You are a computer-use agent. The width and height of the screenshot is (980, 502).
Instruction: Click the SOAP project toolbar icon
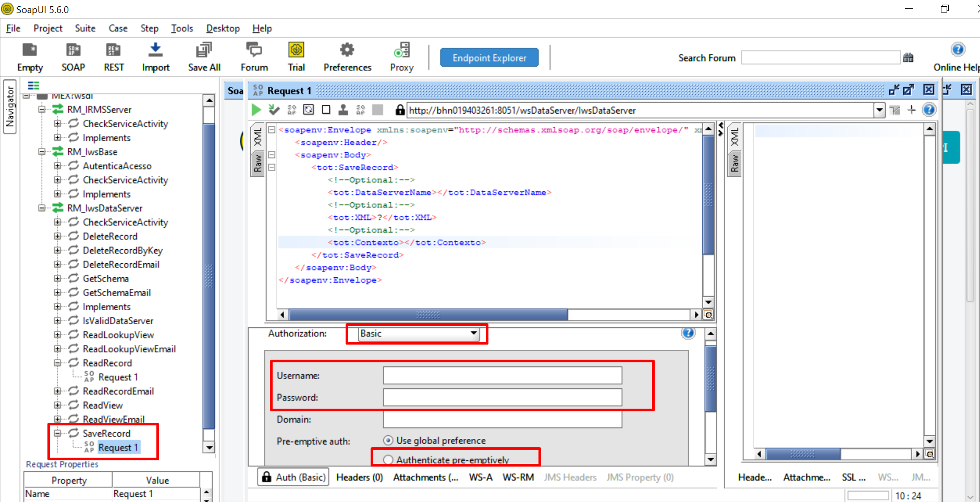tap(73, 57)
